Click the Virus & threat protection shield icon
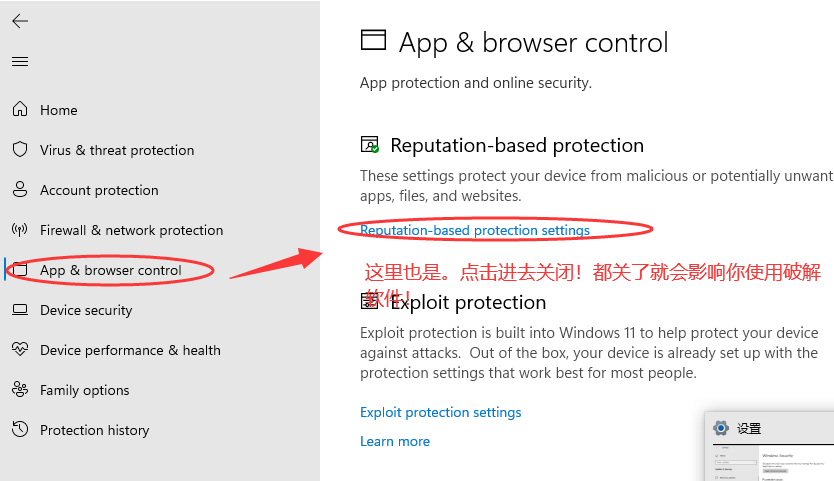Image resolution: width=834 pixels, height=481 pixels. click(x=20, y=150)
